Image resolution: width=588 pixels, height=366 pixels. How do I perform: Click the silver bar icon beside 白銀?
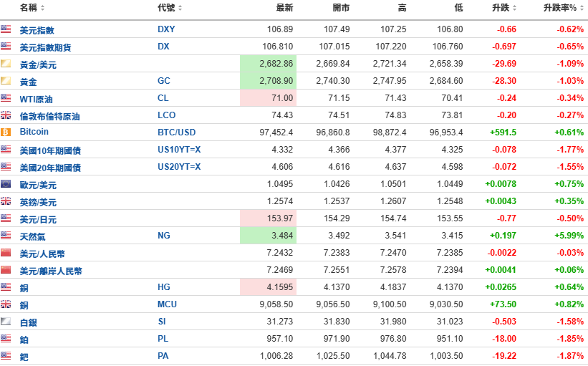[6, 322]
